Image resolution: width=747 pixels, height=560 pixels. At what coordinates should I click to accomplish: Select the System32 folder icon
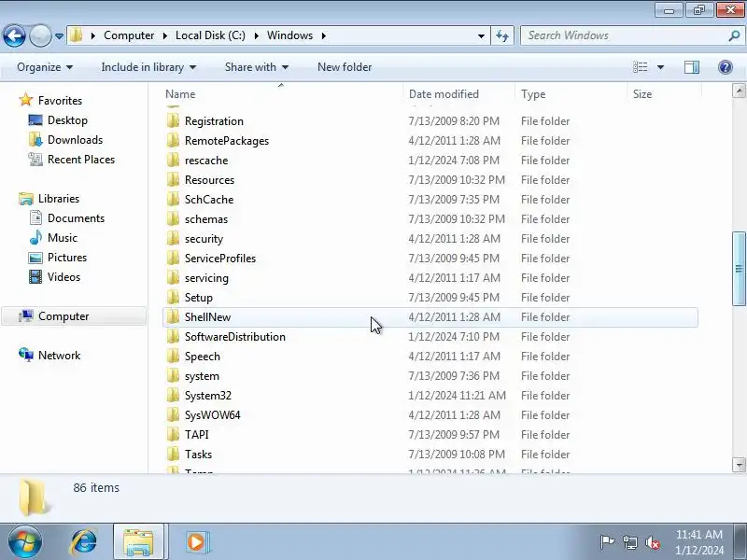174,395
